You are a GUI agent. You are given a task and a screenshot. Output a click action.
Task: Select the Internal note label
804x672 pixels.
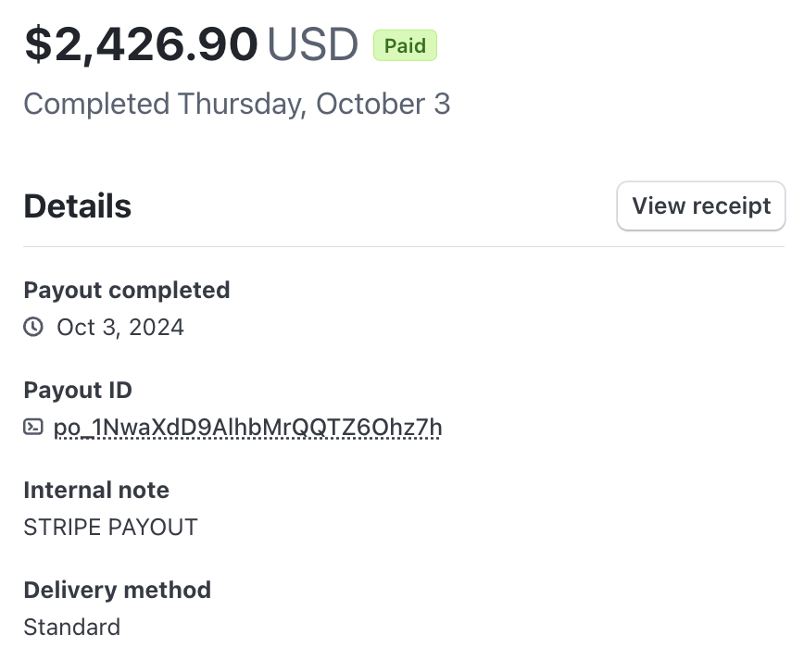96,490
